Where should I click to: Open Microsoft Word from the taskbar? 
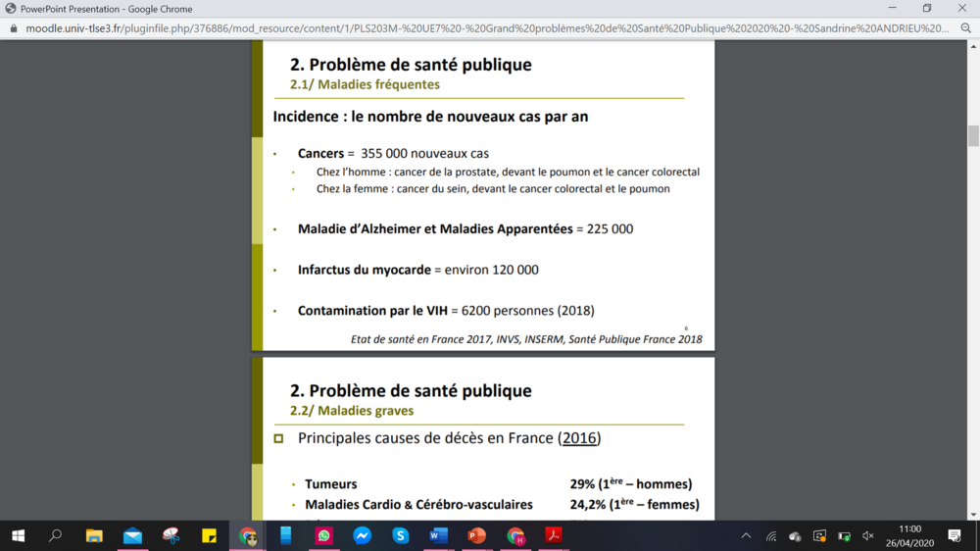point(438,535)
